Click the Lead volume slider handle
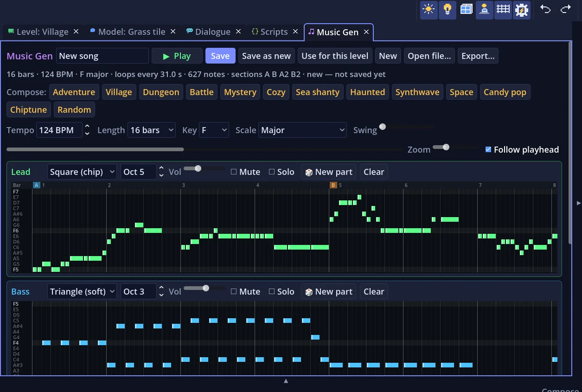The image size is (582, 392). 198,168
